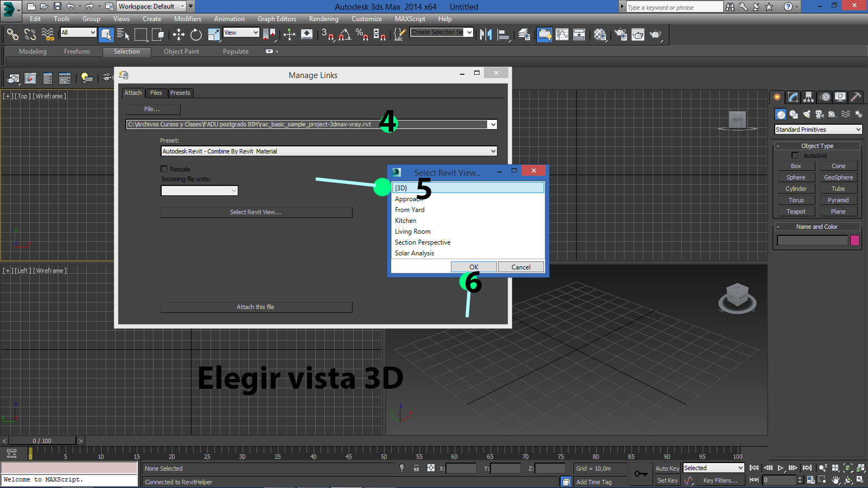
Task: Open Curve Editor from toolbar
Action: tap(562, 35)
